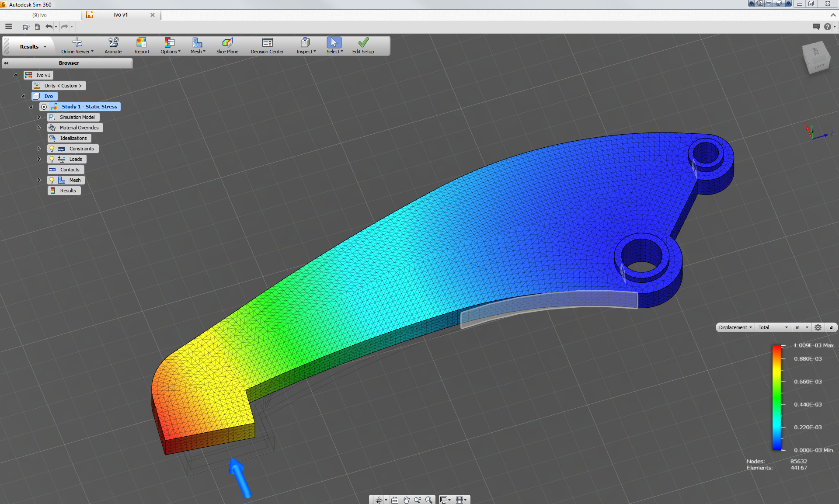
Task: Toggle Loads visibility light bulb
Action: (x=52, y=159)
